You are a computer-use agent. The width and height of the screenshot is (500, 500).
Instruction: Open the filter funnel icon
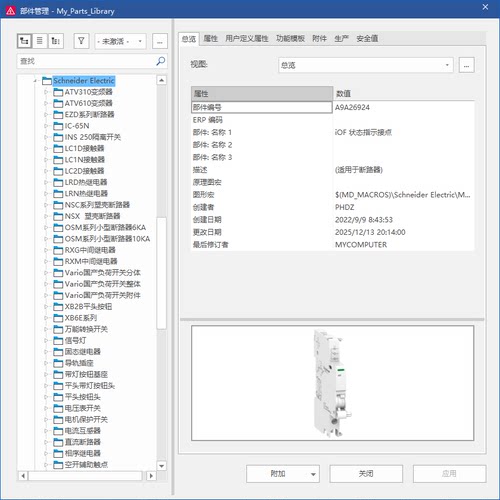pos(81,41)
